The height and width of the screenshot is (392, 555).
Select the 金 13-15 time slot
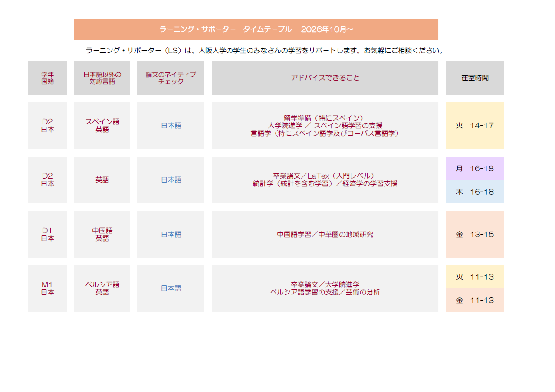point(475,234)
